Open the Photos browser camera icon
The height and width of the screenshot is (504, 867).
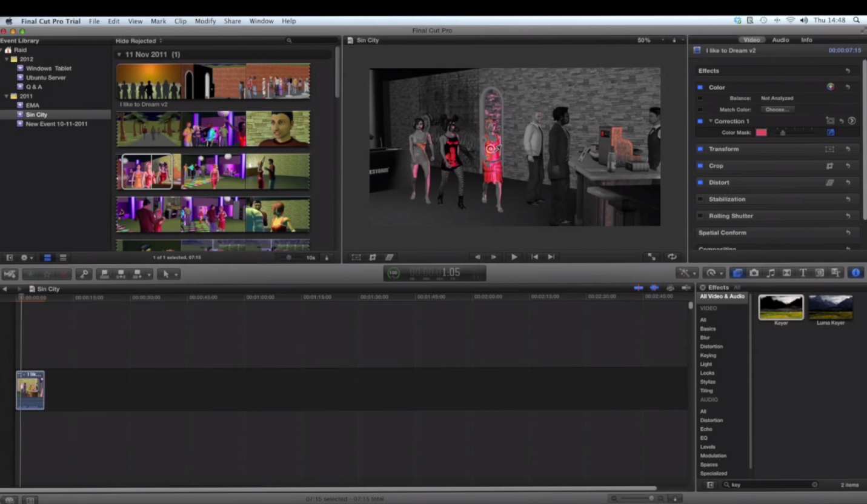click(x=754, y=273)
